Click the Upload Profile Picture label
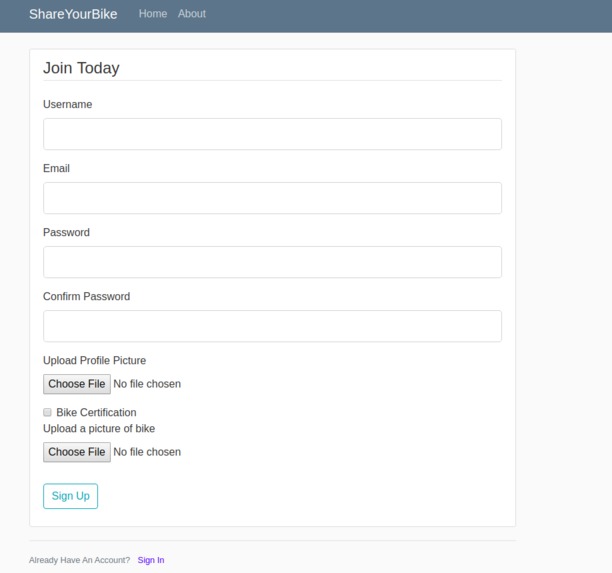 point(94,360)
